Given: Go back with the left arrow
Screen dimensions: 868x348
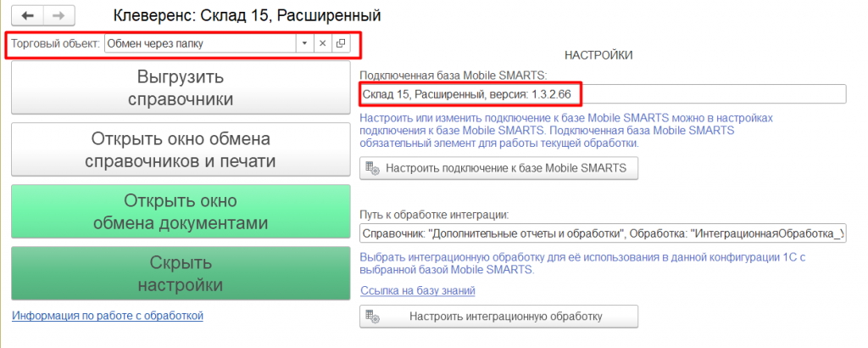Looking at the screenshot, I should [28, 16].
